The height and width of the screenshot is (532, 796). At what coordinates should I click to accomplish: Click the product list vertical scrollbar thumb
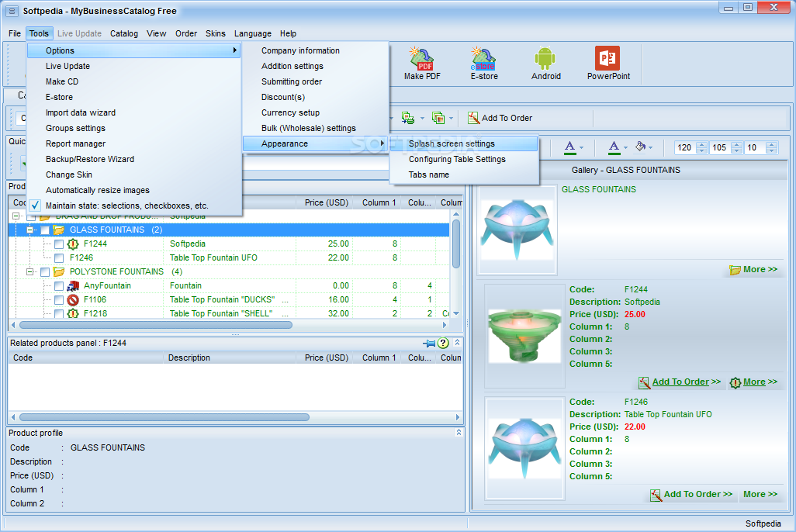(456, 244)
